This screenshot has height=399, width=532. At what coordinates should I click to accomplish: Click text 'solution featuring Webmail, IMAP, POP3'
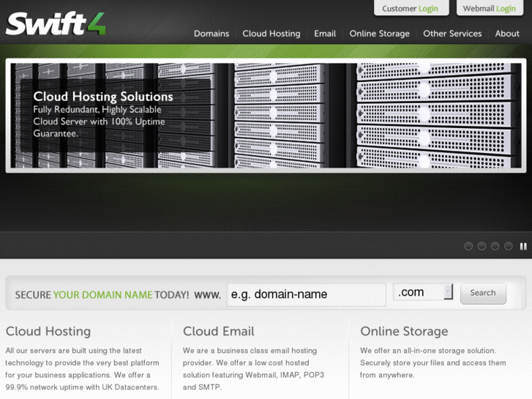(x=253, y=375)
